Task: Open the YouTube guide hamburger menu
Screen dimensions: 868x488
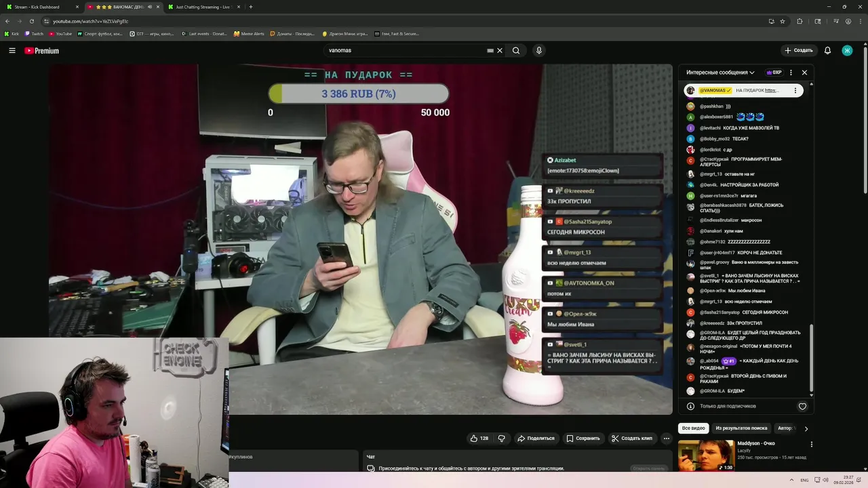Action: click(12, 50)
